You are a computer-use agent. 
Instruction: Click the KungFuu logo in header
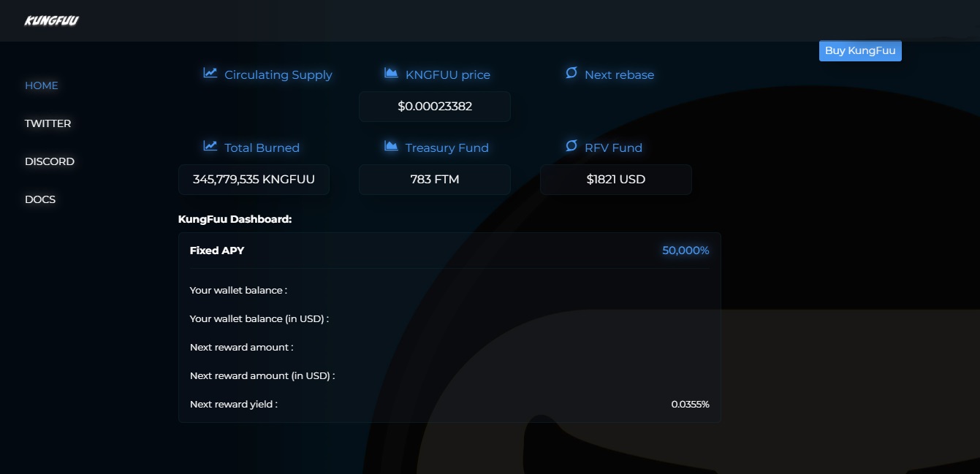pyautogui.click(x=51, y=20)
